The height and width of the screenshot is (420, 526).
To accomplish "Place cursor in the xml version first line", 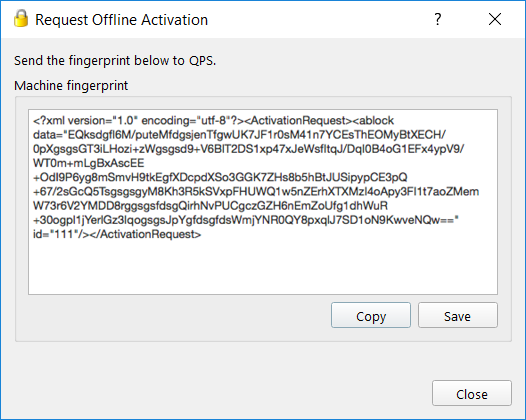I will (x=213, y=120).
